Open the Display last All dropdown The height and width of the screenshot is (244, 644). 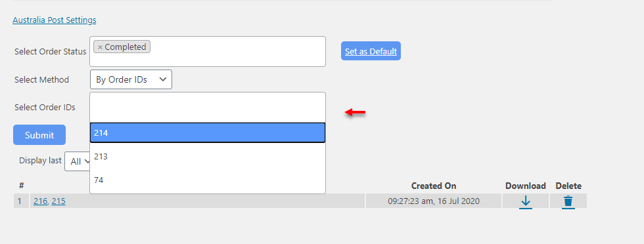[x=78, y=161]
